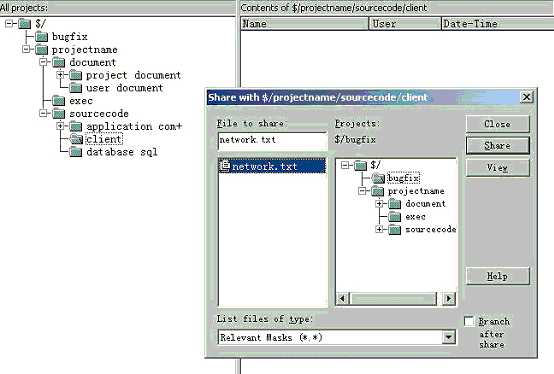
Task: Select the $/ root folder icon in All projects
Action: pos(25,24)
